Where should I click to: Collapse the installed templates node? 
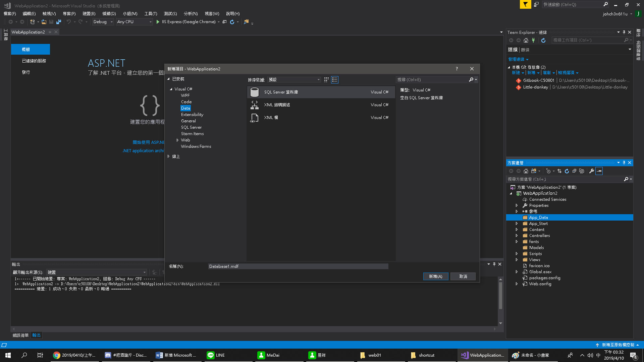pyautogui.click(x=169, y=79)
